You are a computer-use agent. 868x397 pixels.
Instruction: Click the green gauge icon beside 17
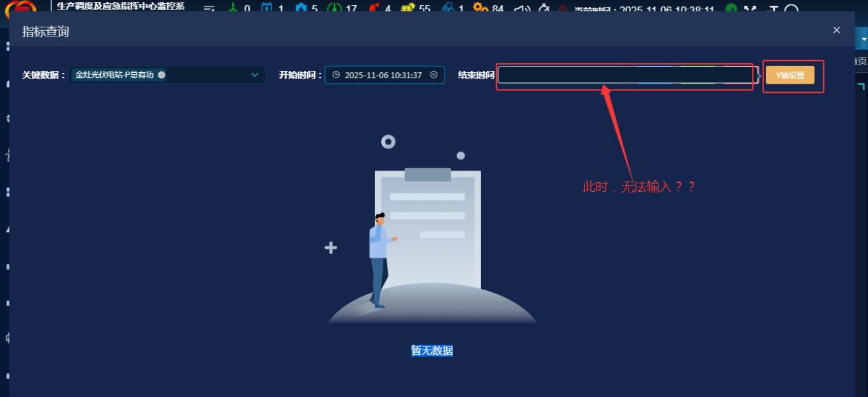(x=334, y=8)
